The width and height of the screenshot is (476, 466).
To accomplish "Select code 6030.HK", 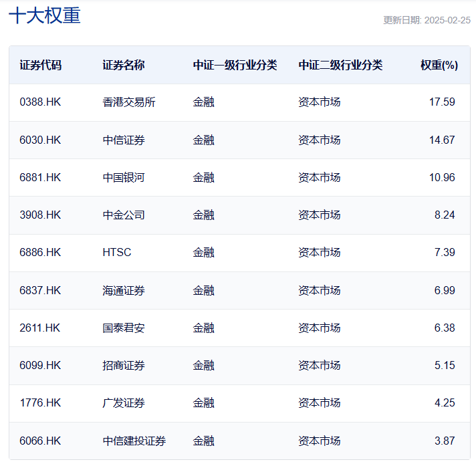I will point(40,140).
